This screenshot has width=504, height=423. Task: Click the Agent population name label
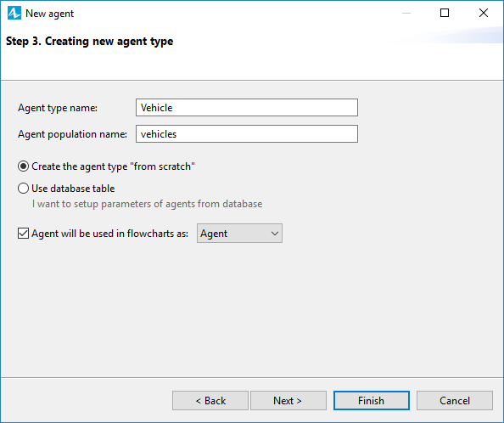(x=72, y=134)
